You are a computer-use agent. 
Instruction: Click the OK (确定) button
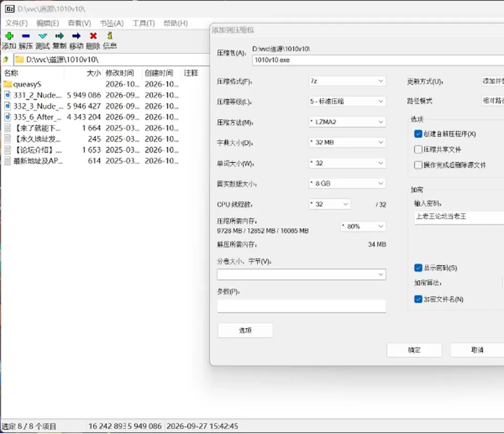pyautogui.click(x=414, y=350)
